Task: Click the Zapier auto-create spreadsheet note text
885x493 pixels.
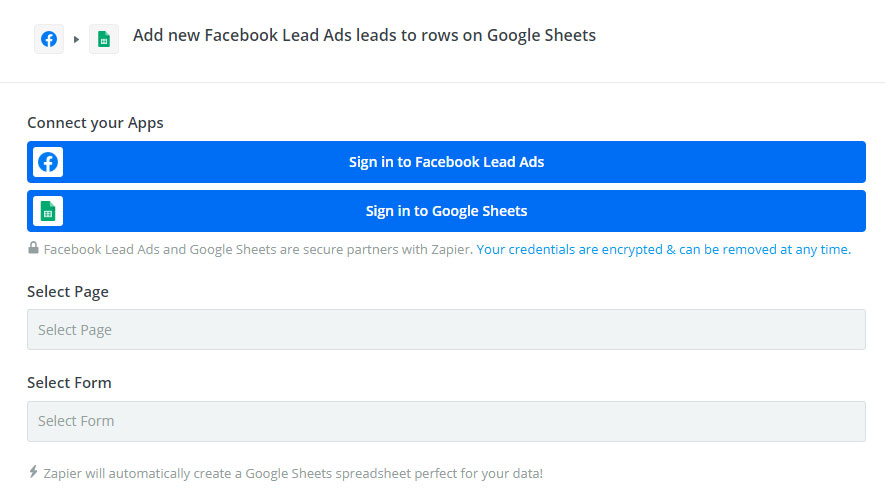Action: (x=293, y=473)
